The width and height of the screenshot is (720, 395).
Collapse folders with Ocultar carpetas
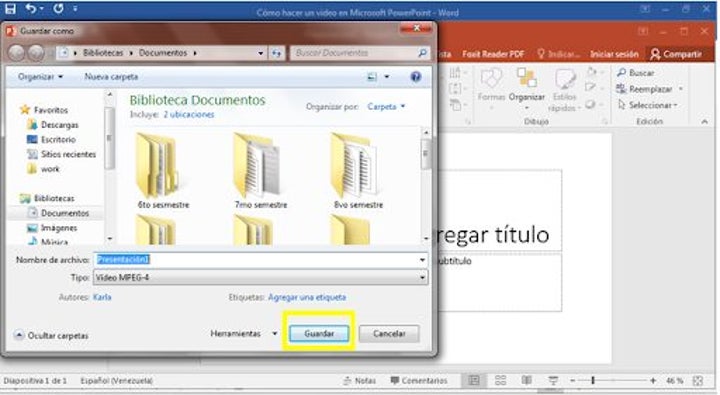51,335
